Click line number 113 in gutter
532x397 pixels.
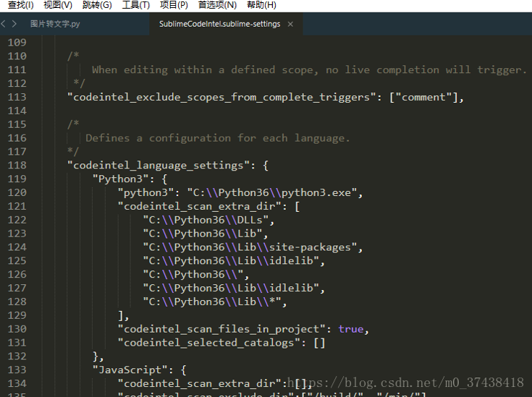click(17, 97)
